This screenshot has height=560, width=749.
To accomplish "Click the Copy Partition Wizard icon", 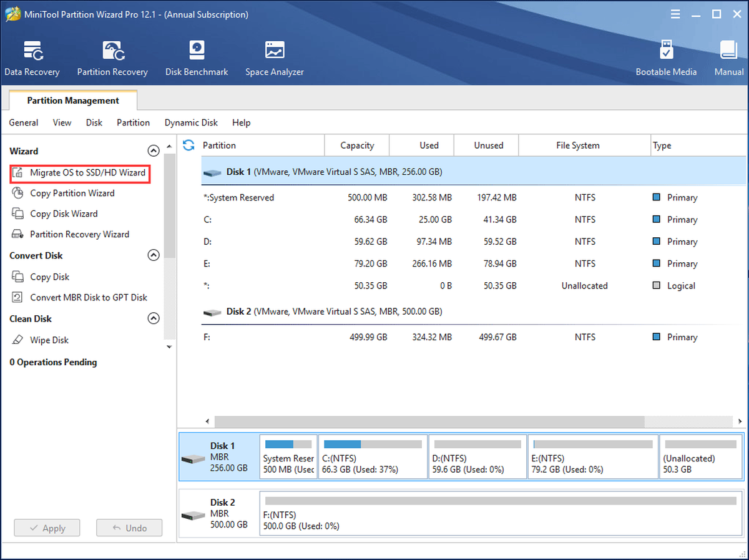I will click(18, 194).
